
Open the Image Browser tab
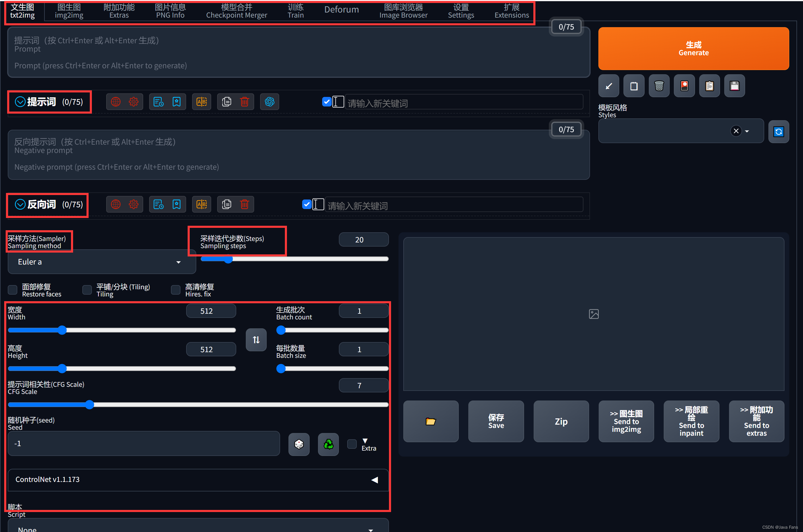coord(403,11)
